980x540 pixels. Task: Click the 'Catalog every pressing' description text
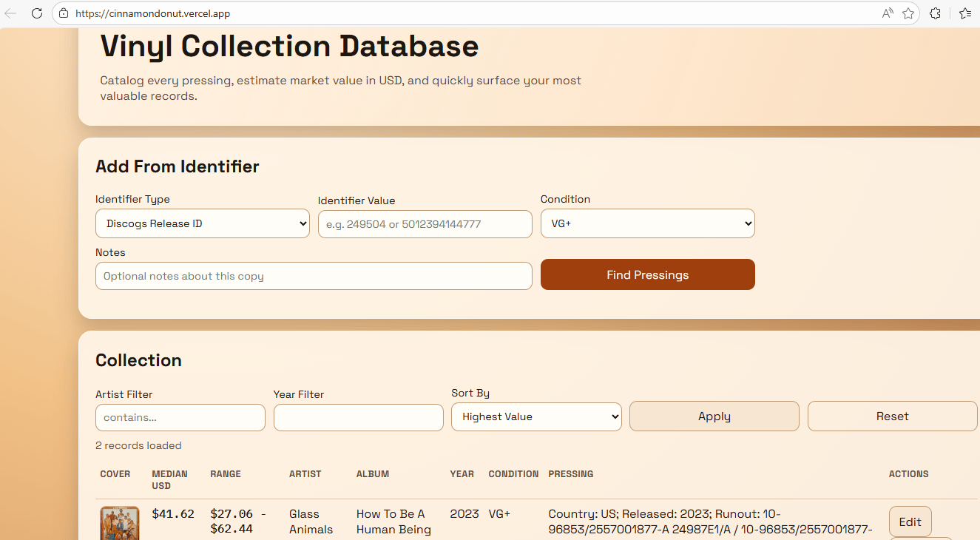tap(341, 88)
